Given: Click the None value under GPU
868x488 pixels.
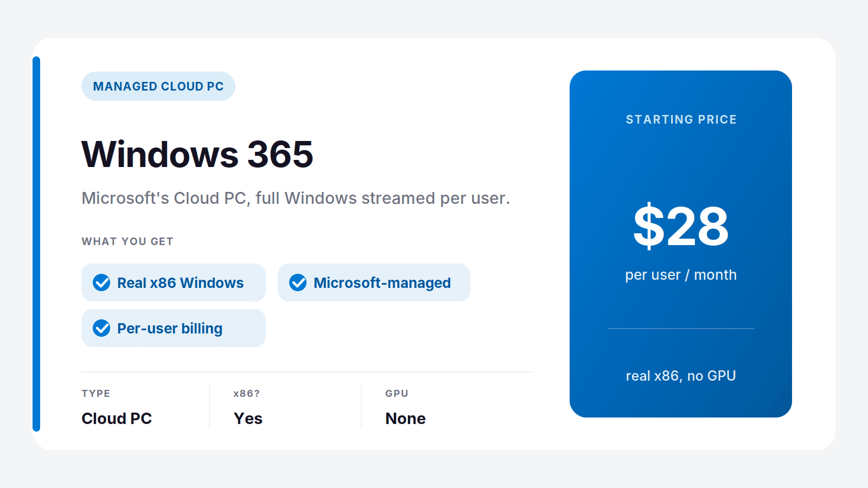Looking at the screenshot, I should point(406,419).
